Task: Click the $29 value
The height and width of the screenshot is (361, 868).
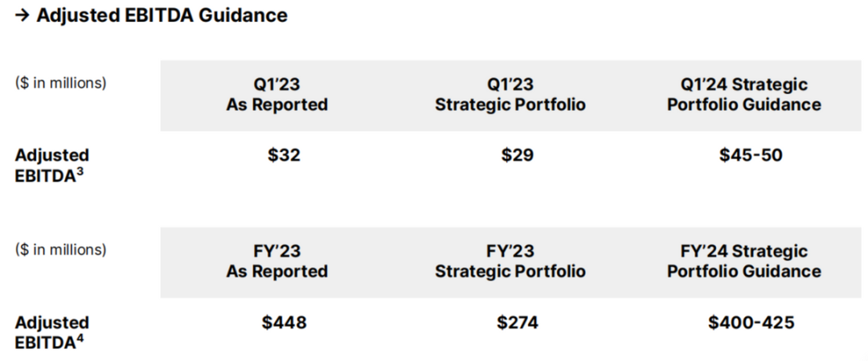Action: [x=517, y=155]
